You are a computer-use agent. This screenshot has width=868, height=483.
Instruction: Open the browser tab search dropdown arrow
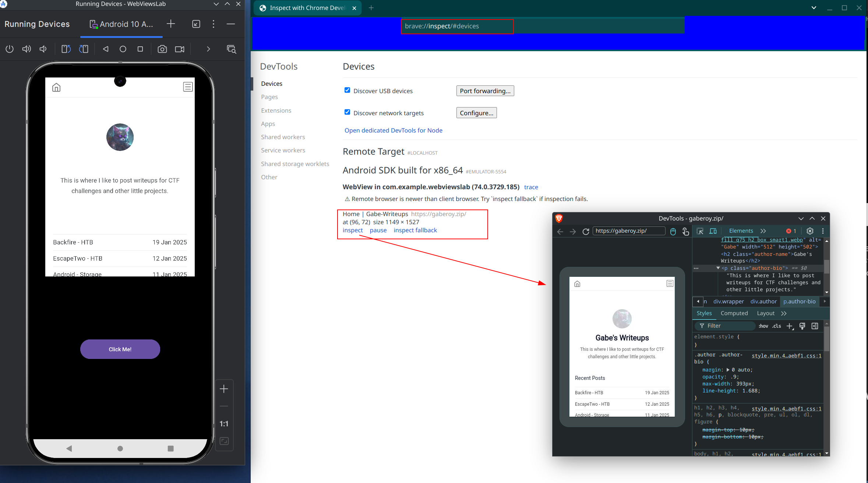pyautogui.click(x=814, y=8)
